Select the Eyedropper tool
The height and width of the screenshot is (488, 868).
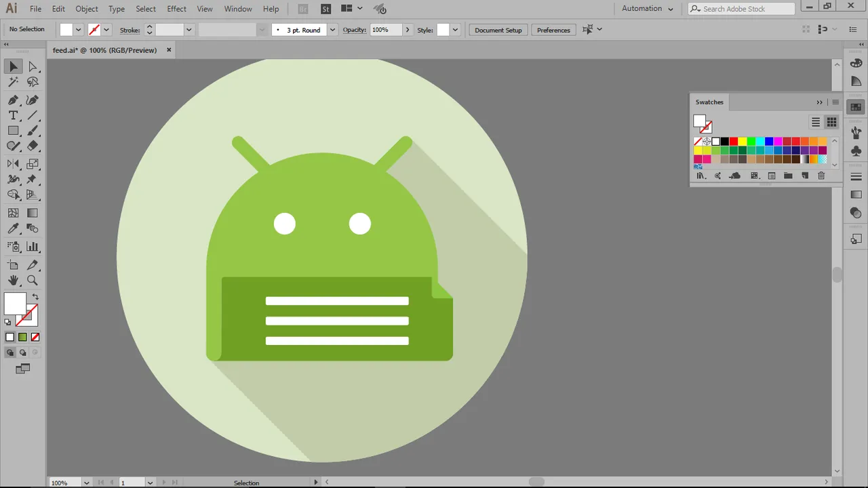coord(14,229)
